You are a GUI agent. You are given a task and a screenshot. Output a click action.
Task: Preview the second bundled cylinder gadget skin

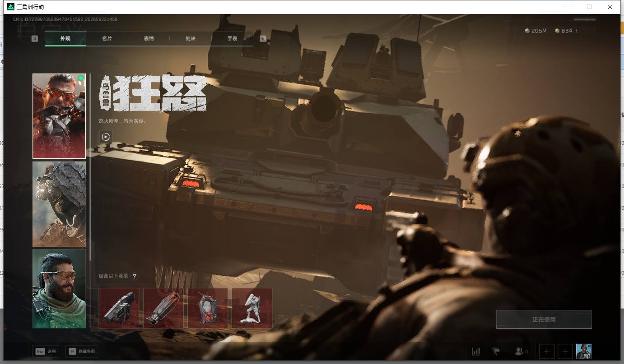pyautogui.click(x=163, y=308)
